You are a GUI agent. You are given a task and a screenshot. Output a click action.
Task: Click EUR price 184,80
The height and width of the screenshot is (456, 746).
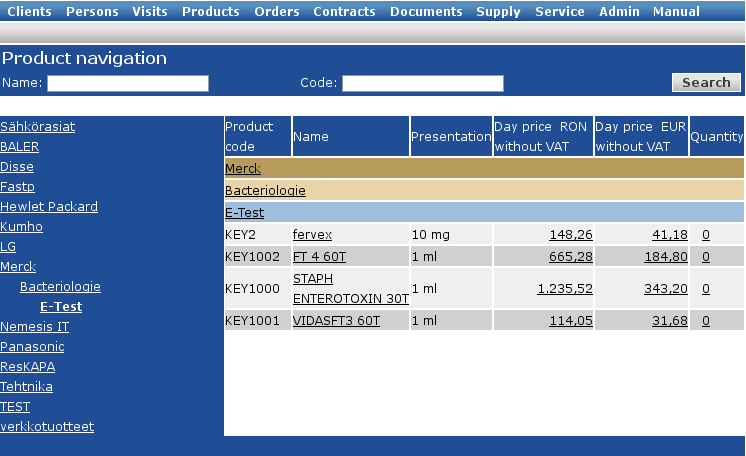[x=666, y=257]
